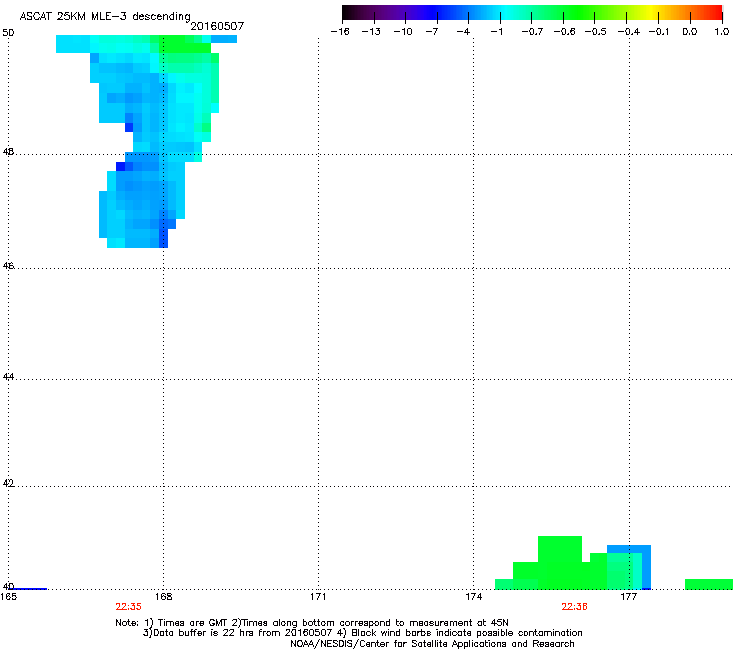740x650 pixels.
Task: Click the green patch at top of swath
Action: tap(185, 44)
